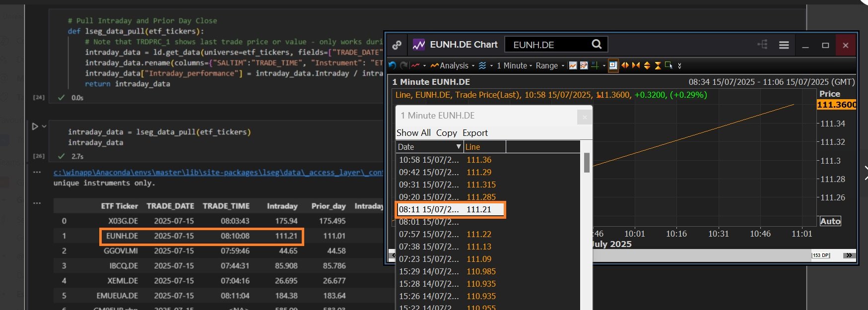Expand the run cell options chevron
Screen dimensions: 868x310
click(44, 126)
